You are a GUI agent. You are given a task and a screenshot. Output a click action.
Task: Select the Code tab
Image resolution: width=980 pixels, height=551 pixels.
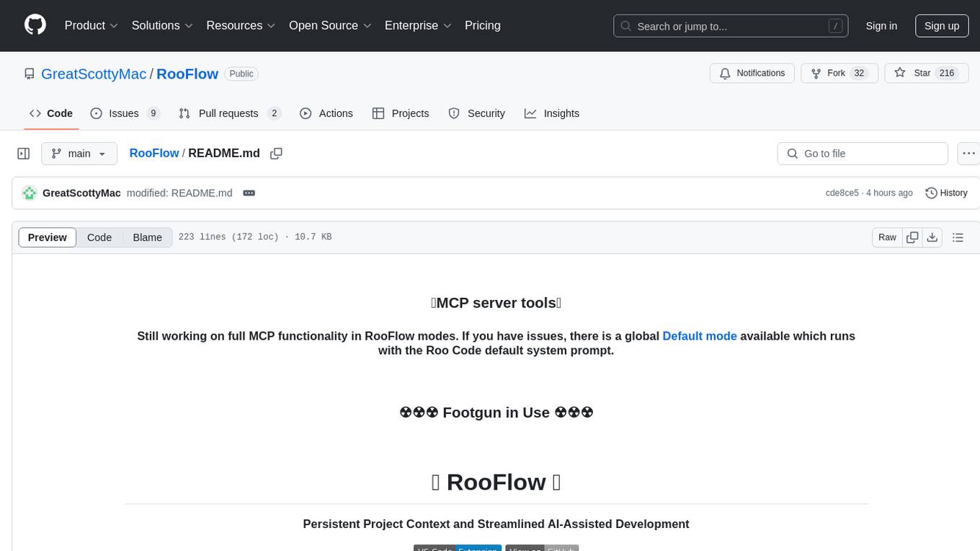point(51,113)
